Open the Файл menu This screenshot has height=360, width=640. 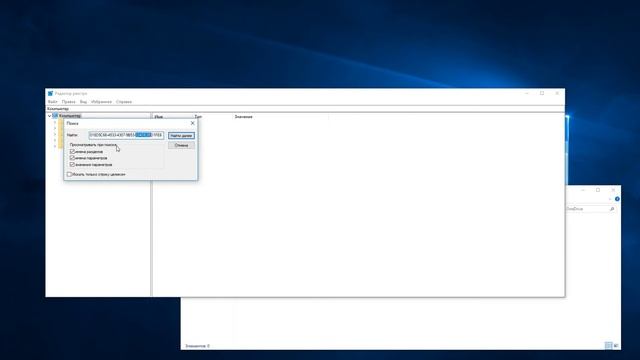click(53, 102)
